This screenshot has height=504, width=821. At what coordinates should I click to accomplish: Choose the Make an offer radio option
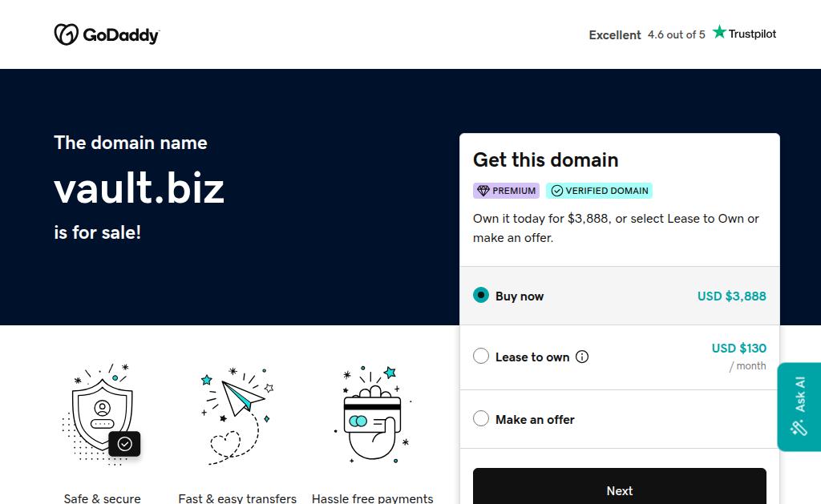[x=481, y=418]
